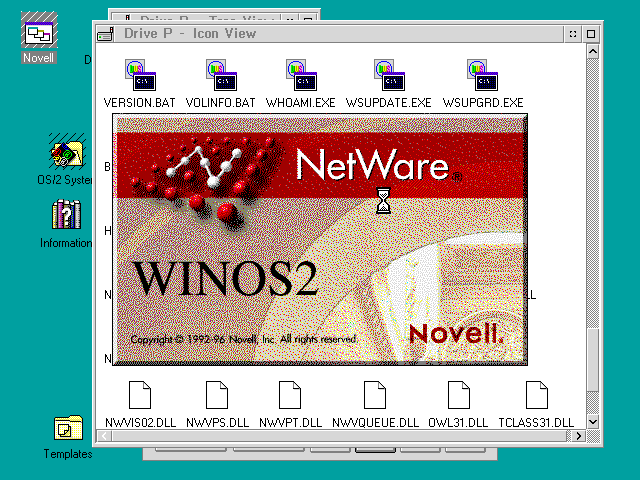Open Drive P window system menu icon

click(x=105, y=34)
